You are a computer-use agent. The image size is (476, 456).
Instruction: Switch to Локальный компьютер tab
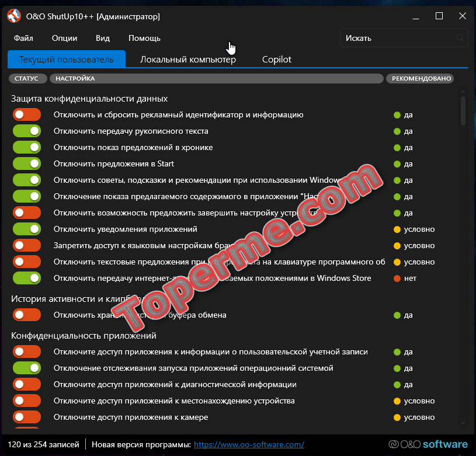188,60
